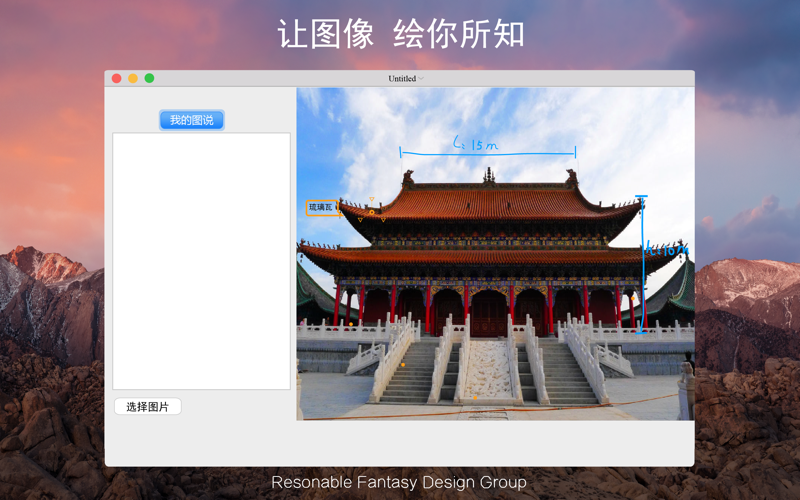This screenshot has width=800, height=500.
Task: Close the Untitled window
Action: click(116, 78)
